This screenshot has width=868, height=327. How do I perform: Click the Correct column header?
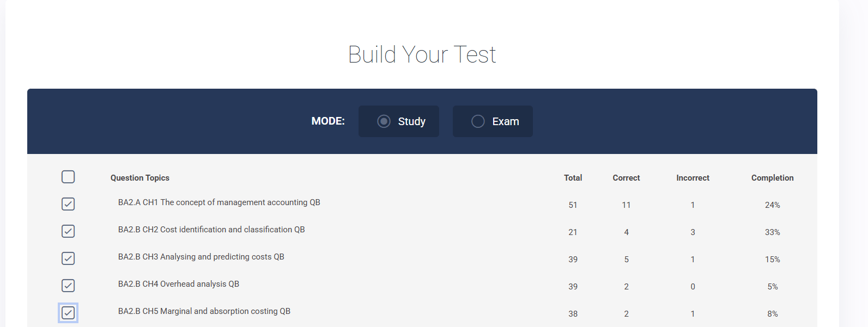click(x=626, y=178)
